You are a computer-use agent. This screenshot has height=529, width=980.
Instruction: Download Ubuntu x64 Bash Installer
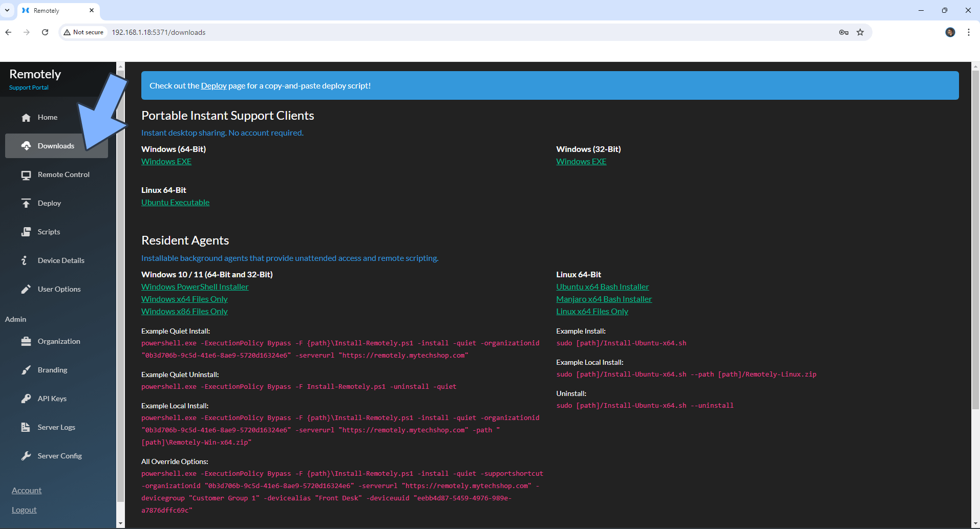603,286
